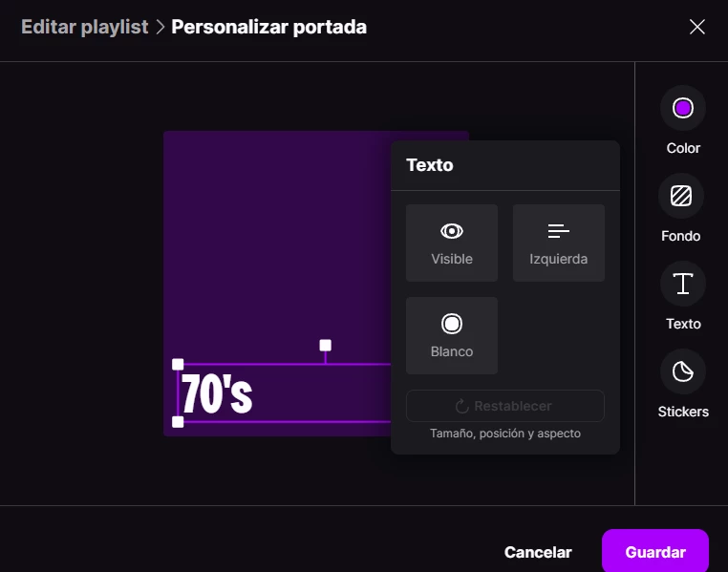Change Izquierda text alignment option
728x572 pixels.
click(x=559, y=244)
